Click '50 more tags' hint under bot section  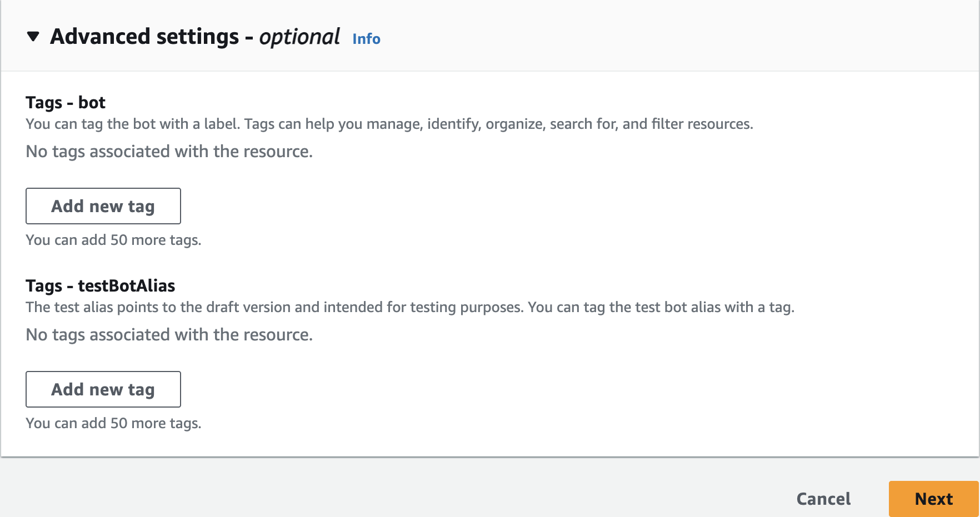pos(113,240)
